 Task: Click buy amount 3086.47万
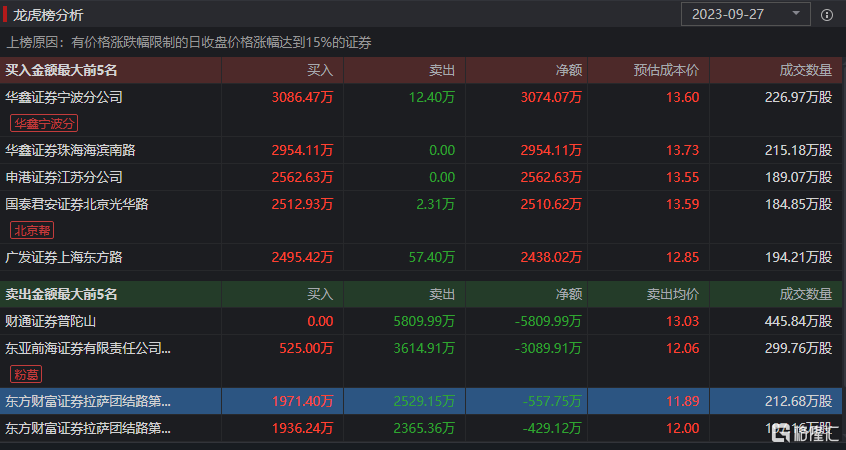(303, 97)
